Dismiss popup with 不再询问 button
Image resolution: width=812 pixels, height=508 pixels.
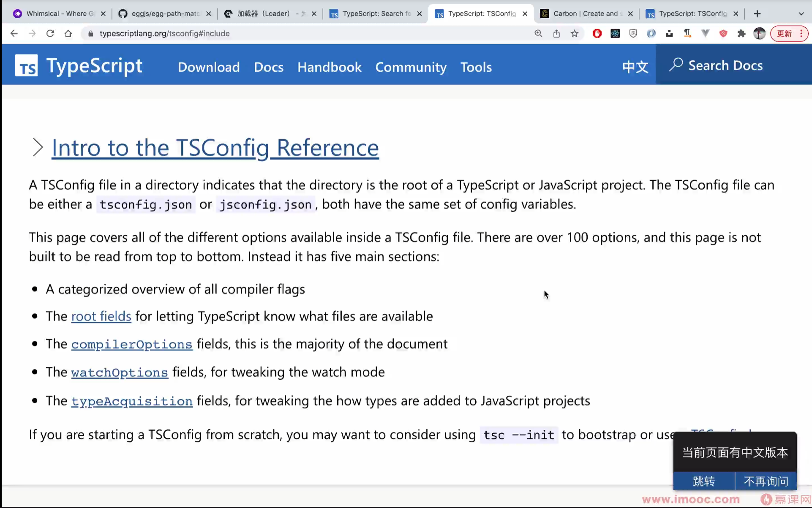pos(766,481)
